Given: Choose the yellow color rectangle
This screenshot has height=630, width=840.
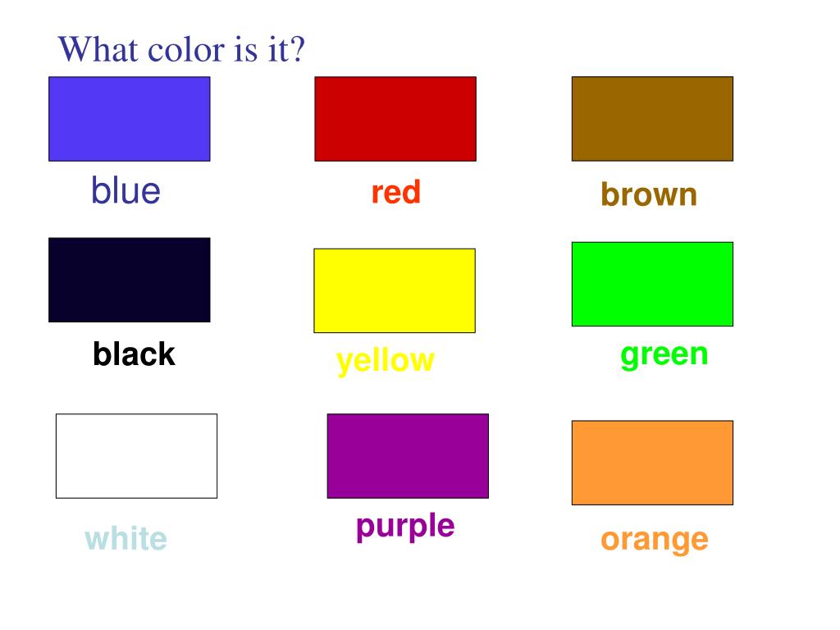Looking at the screenshot, I should click(x=395, y=290).
